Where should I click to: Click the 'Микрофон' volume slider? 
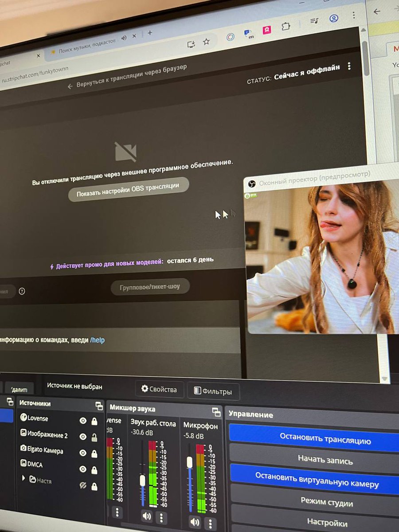coord(190,477)
